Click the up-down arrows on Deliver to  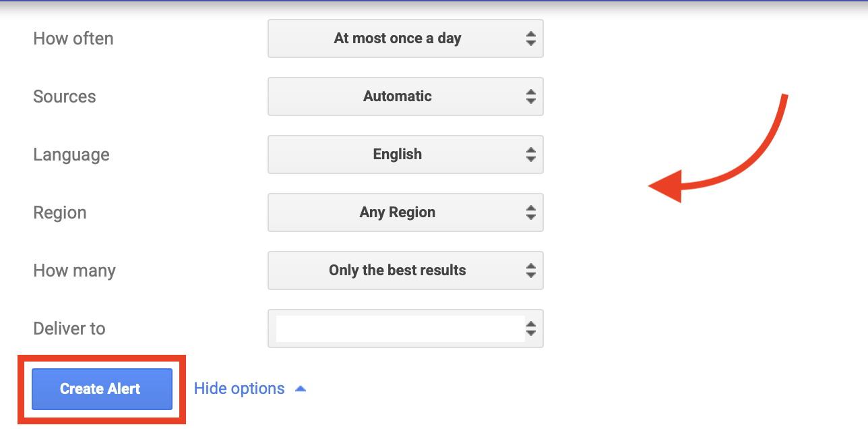[531, 328]
